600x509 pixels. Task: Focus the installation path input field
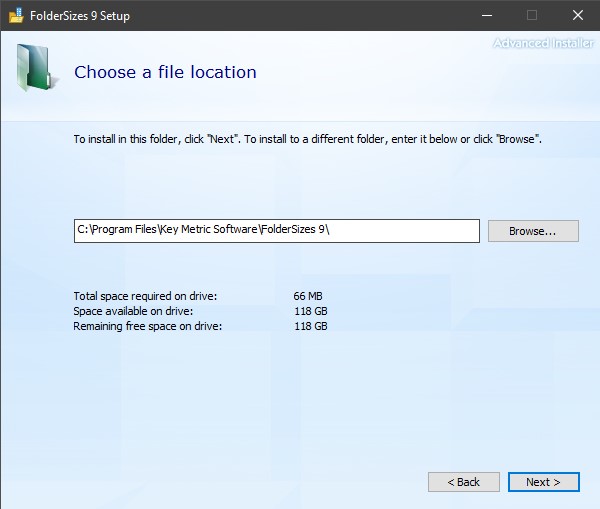[x=277, y=231]
